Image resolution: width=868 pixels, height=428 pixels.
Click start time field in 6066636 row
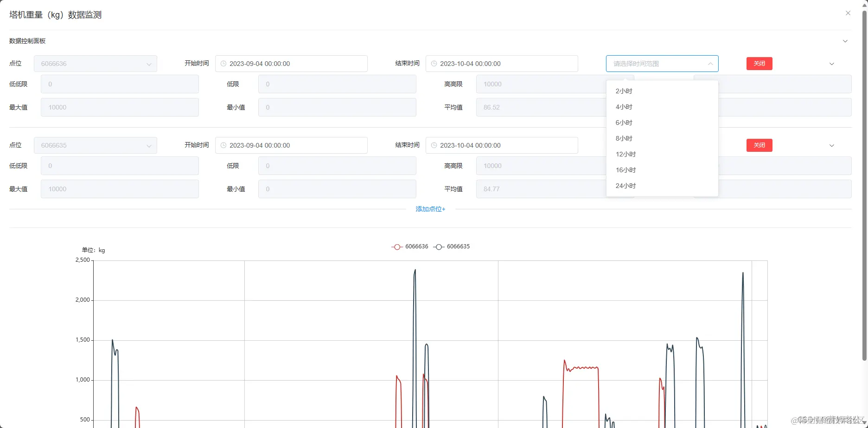(291, 64)
